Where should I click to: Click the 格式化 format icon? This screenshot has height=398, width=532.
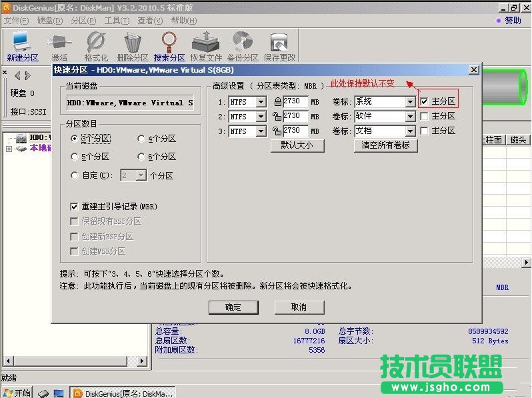tap(96, 45)
